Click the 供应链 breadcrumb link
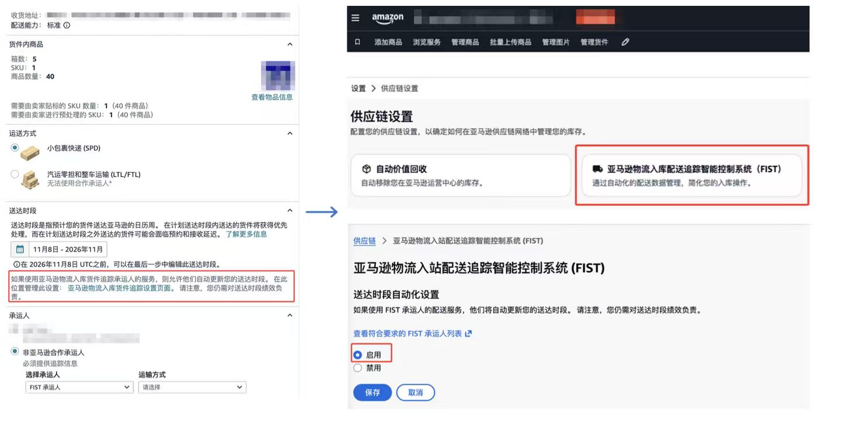Screen dimensions: 868x425 [365, 241]
